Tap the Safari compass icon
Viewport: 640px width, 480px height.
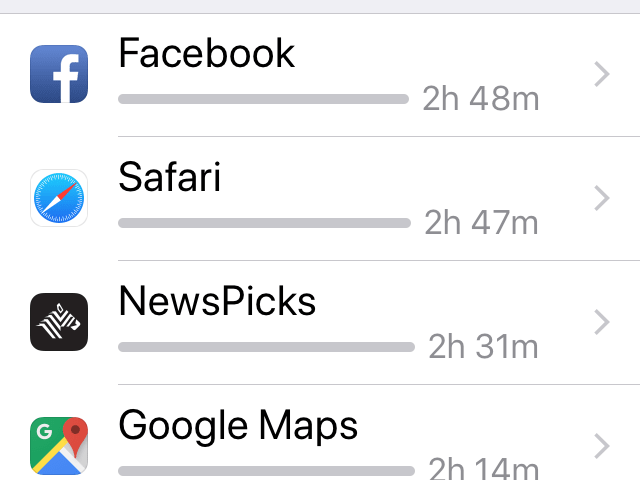[59, 198]
